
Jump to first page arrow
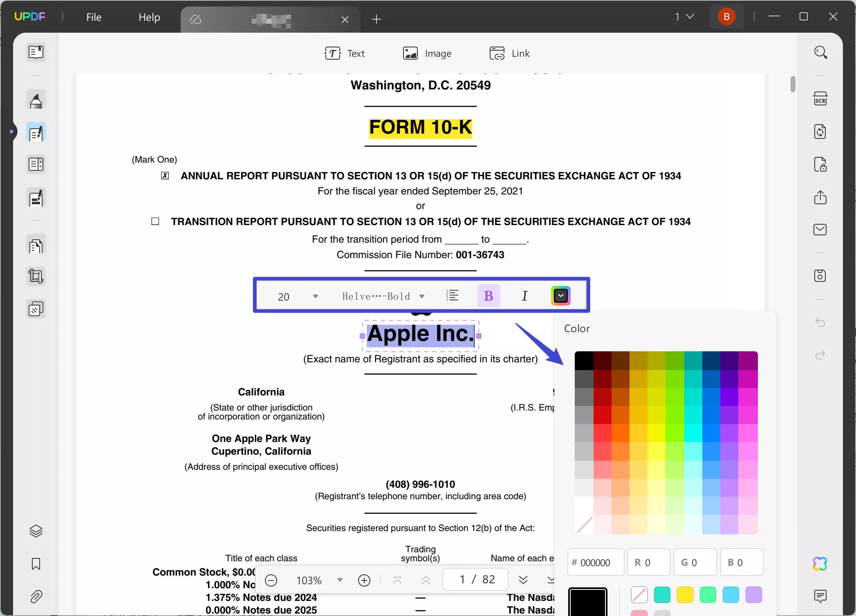(397, 580)
